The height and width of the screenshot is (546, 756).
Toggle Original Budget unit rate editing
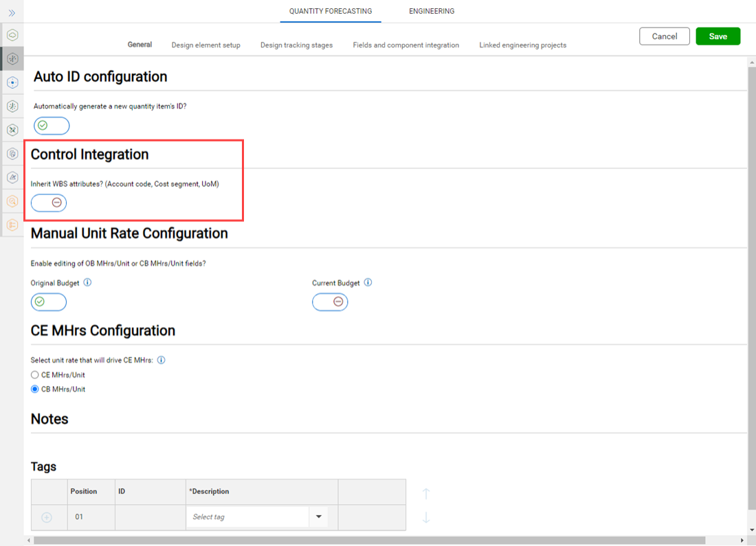point(49,302)
